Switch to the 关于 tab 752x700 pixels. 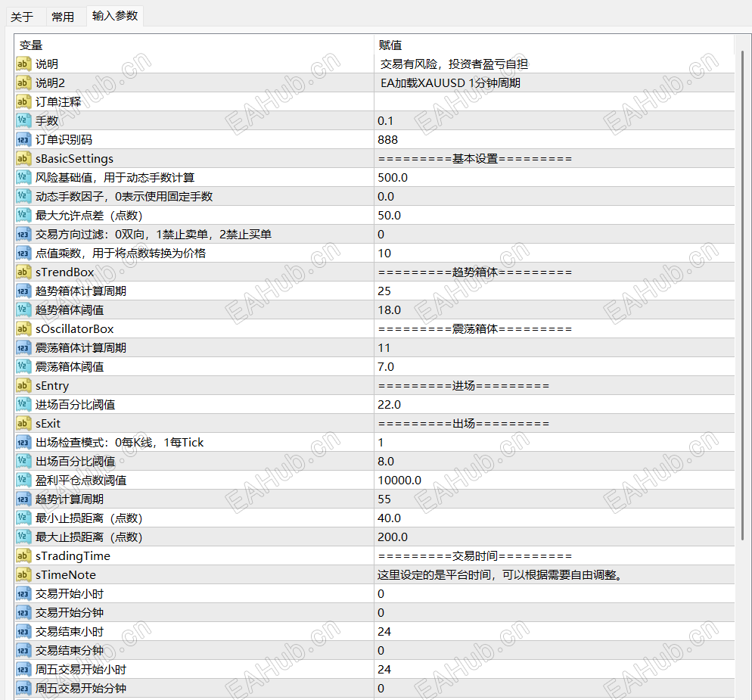[x=22, y=17]
